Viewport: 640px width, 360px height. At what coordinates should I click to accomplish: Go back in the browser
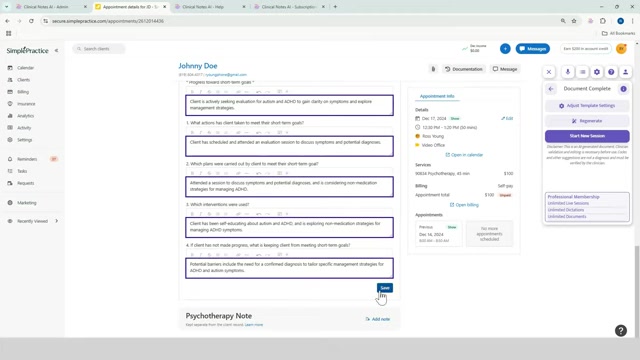pos(7,21)
